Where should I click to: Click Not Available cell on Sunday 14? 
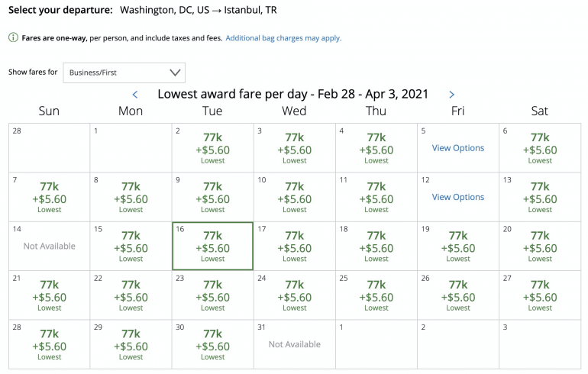point(49,247)
